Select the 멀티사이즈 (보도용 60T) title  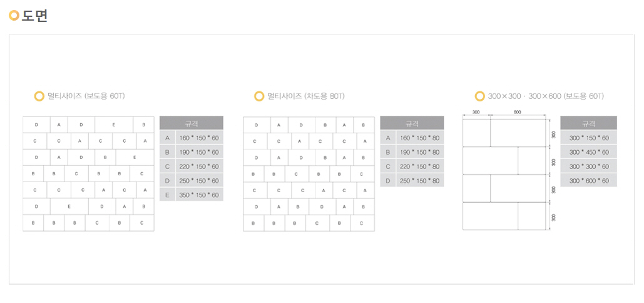pyautogui.click(x=86, y=96)
